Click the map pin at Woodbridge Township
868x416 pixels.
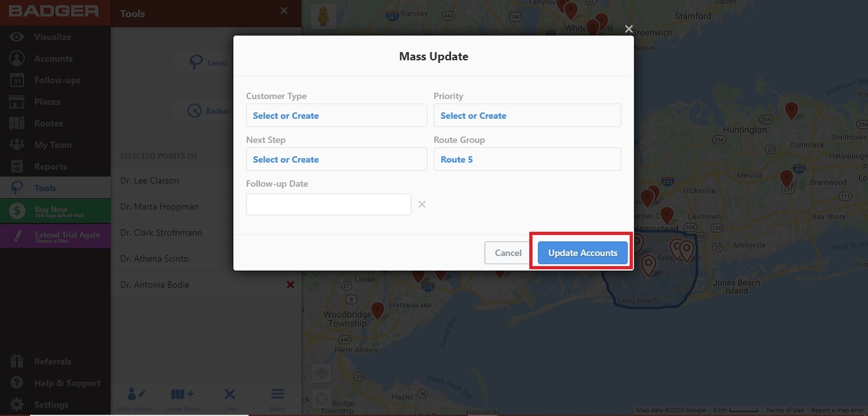pos(377,311)
